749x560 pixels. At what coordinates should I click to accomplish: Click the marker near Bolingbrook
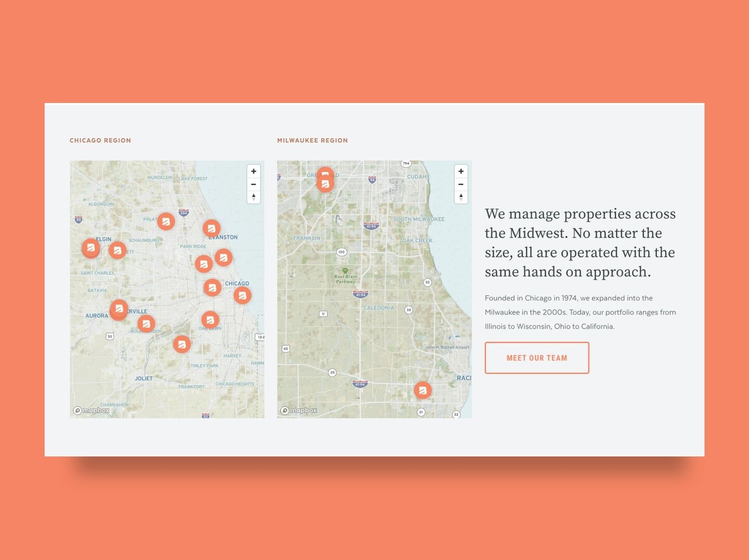click(x=146, y=324)
